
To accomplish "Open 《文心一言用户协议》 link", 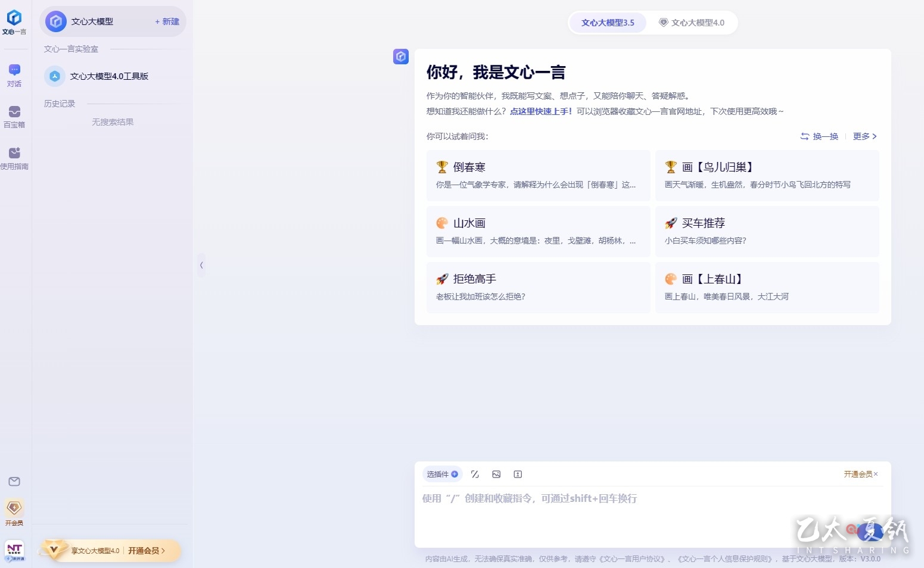I will click(632, 558).
